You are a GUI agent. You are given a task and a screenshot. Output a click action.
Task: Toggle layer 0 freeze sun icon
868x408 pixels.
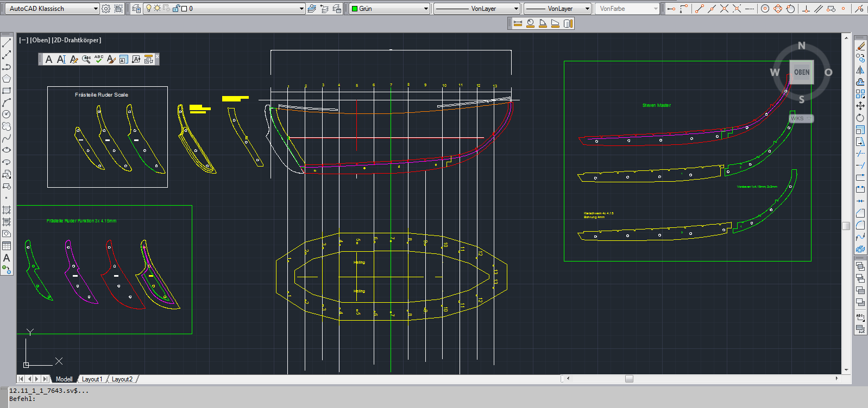point(158,9)
